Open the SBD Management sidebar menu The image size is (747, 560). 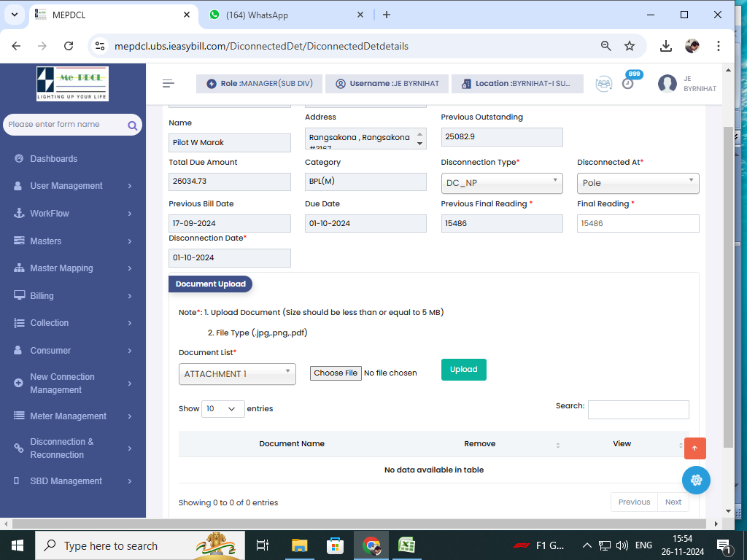[x=72, y=481]
